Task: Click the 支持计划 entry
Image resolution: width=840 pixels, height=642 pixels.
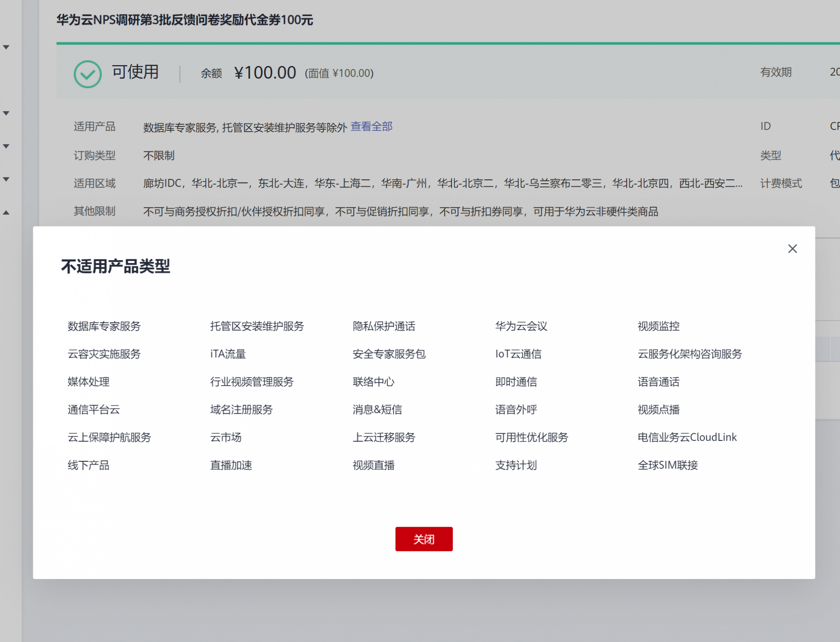Action: point(516,465)
